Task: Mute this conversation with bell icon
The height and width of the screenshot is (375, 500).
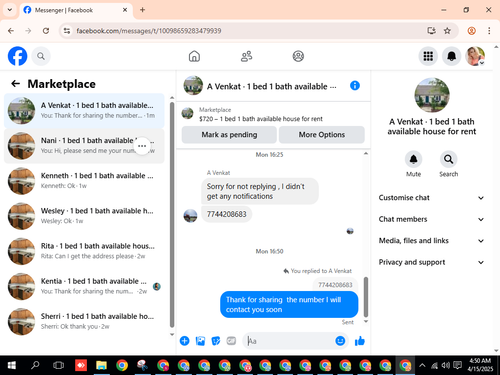Action: (x=413, y=159)
